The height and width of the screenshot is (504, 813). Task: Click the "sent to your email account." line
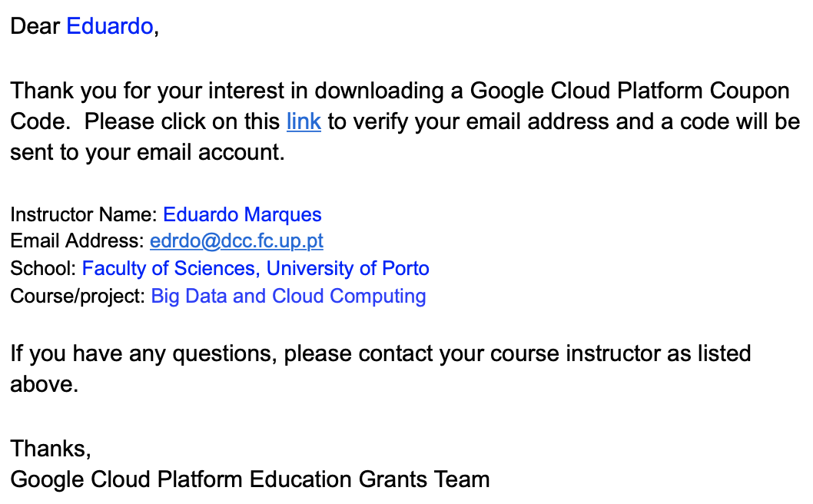pos(148,152)
